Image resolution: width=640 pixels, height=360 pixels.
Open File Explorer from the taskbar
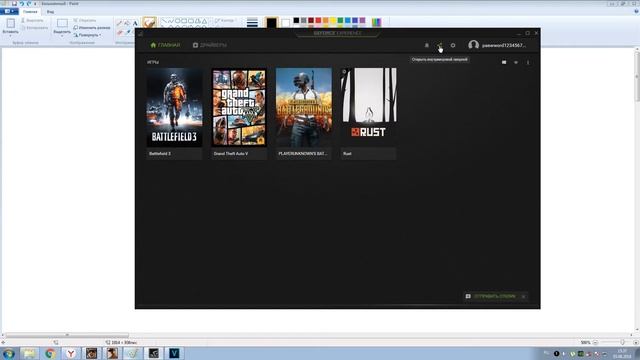point(29,353)
